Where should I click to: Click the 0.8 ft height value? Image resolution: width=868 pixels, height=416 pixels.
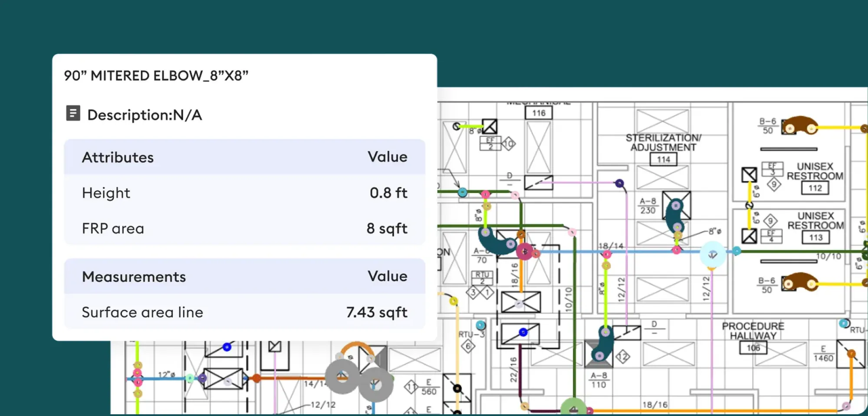[388, 193]
